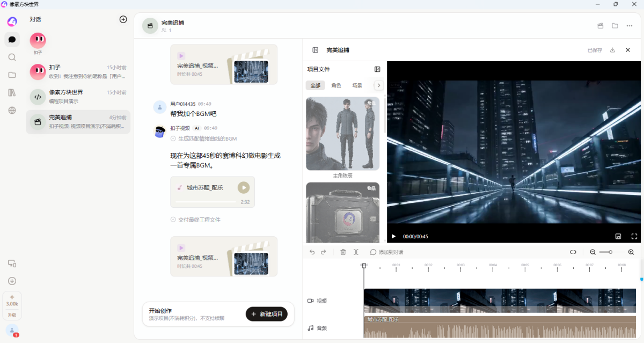The width and height of the screenshot is (644, 343).
Task: Select the split clip tool icon
Action: tap(356, 252)
